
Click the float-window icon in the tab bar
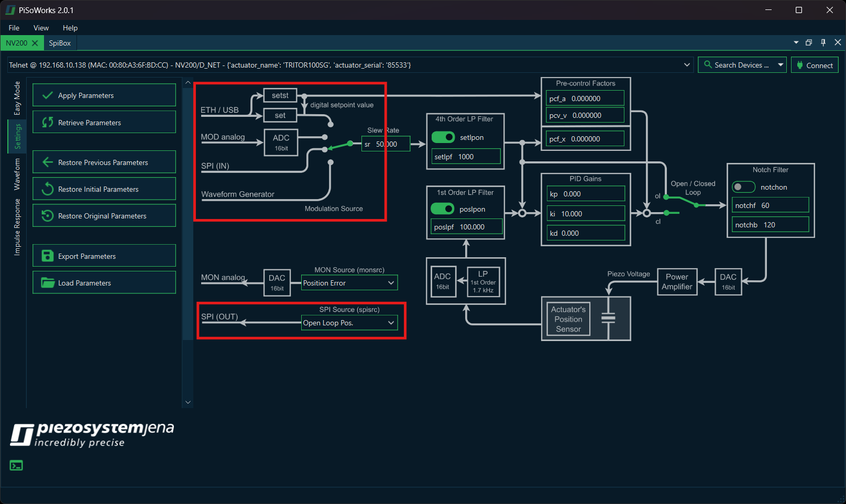pos(809,42)
